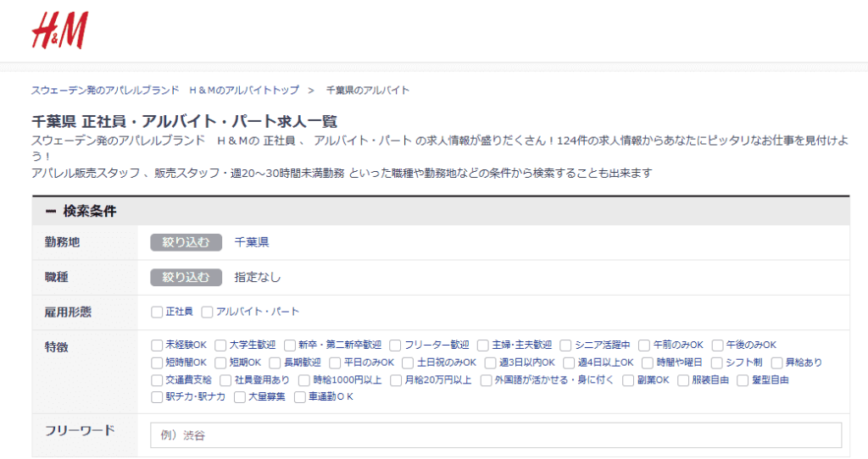Check the アルバイト・パート checkbox
Screen dimensions: 868x459
coord(207,312)
